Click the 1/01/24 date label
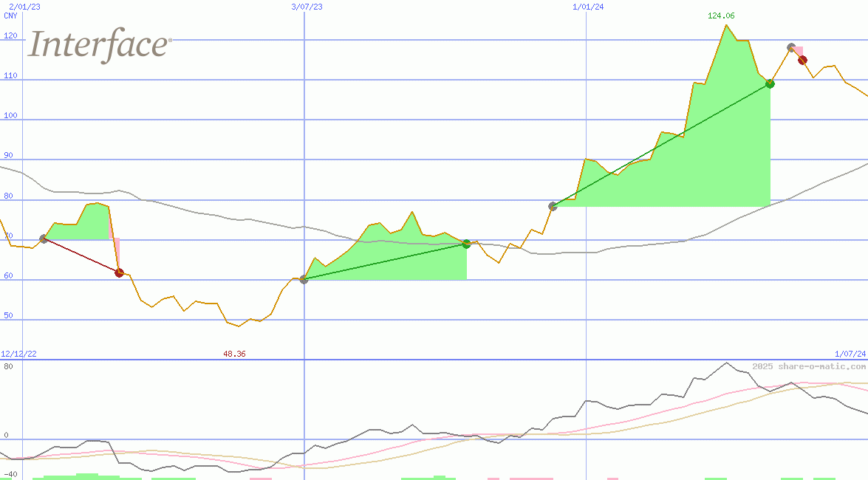Viewport: 868px width, 480px height. point(588,7)
